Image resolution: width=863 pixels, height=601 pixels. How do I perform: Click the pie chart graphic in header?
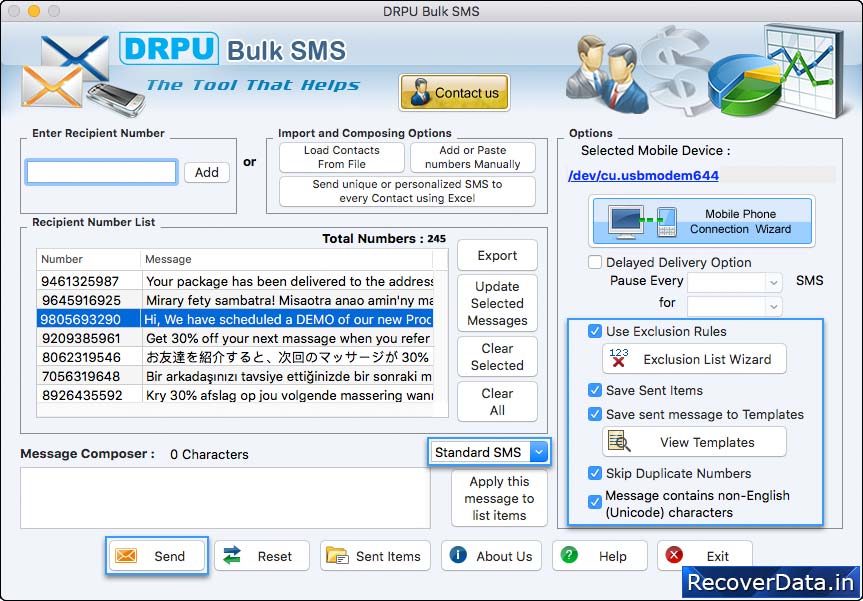pos(744,87)
